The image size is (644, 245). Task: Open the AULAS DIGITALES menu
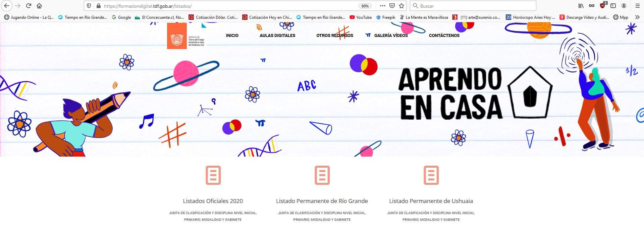[x=277, y=35]
